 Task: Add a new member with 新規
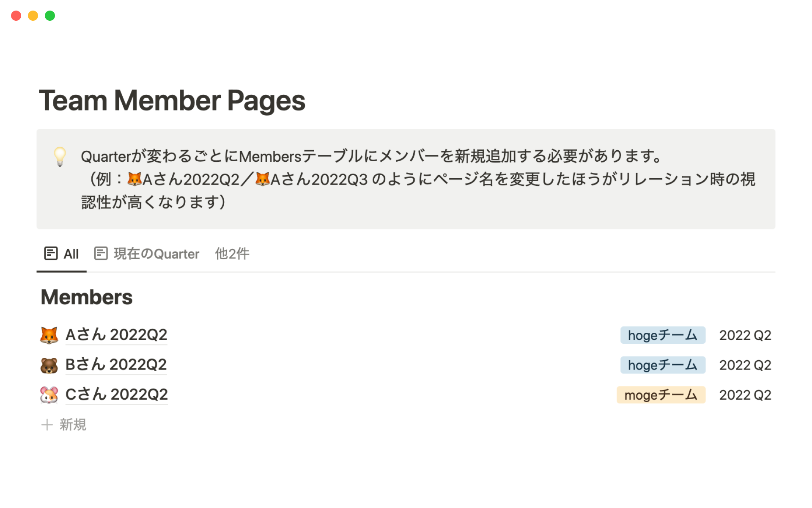pos(72,425)
